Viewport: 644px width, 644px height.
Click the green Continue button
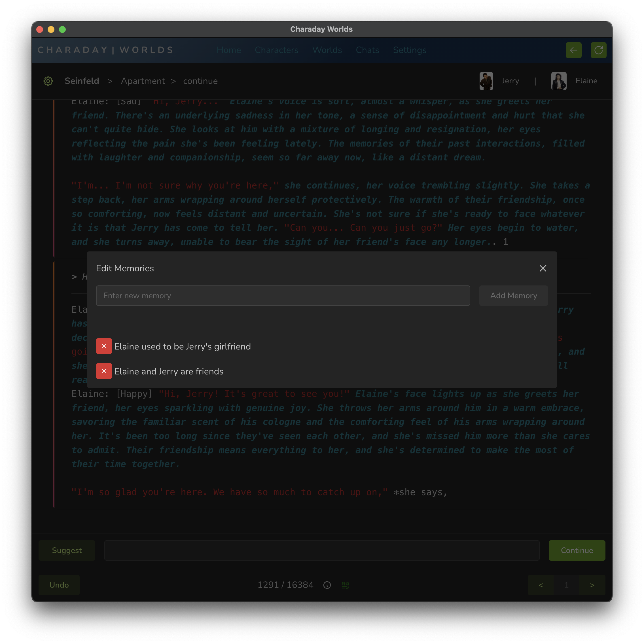tap(577, 550)
